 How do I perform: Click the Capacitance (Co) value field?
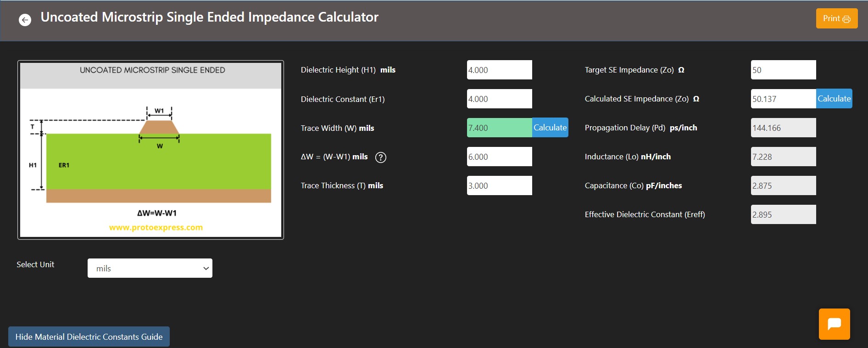784,185
